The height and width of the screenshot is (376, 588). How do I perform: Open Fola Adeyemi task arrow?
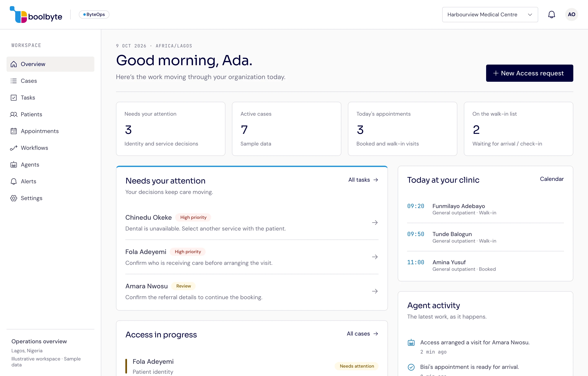(x=375, y=257)
